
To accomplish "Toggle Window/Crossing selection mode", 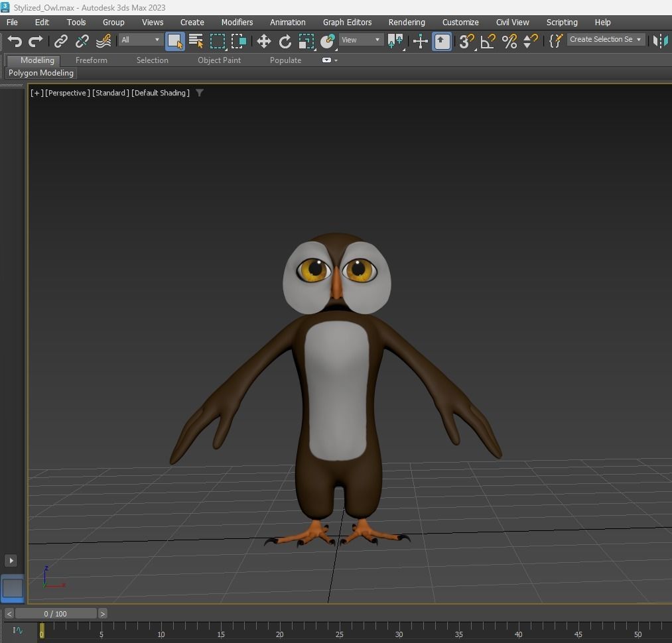I will point(239,41).
